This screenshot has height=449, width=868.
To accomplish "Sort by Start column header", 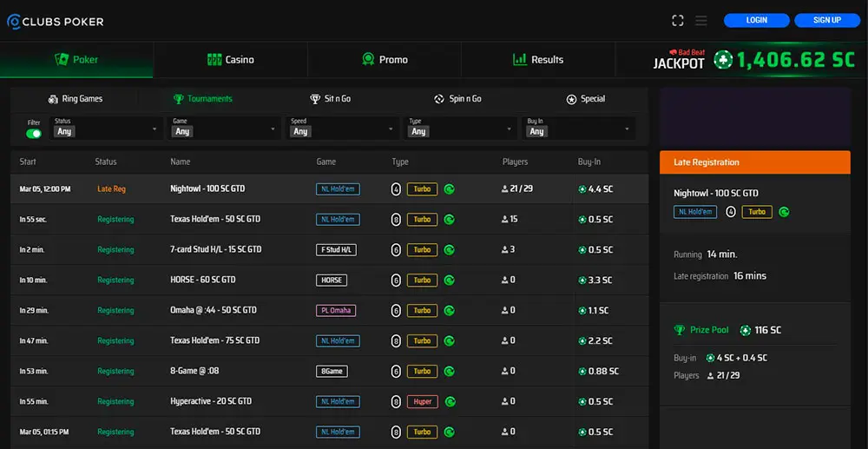I will [28, 162].
